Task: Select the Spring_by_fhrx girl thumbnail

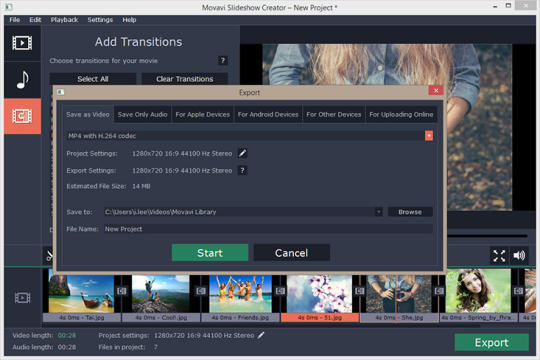Action: [x=478, y=291]
